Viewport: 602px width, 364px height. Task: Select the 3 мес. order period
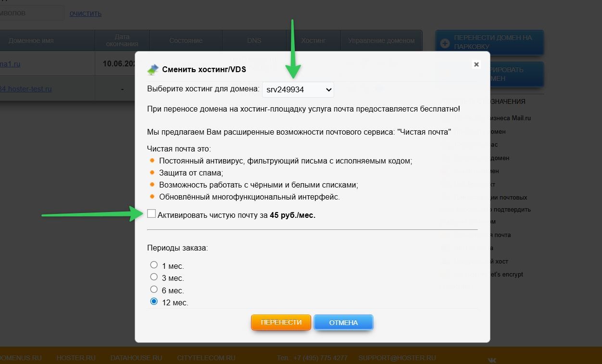(154, 276)
